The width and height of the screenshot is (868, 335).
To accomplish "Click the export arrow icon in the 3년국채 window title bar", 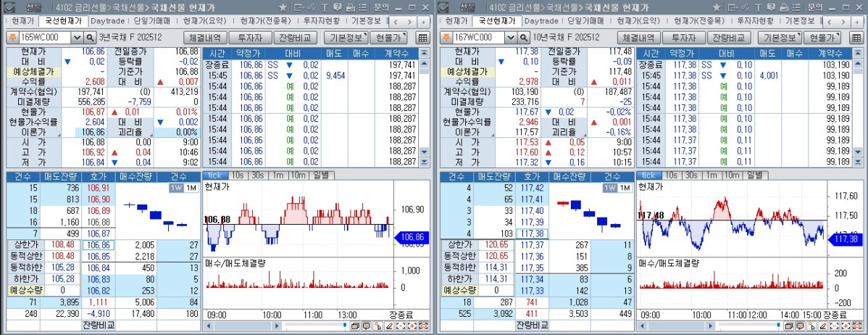I will pos(299,8).
